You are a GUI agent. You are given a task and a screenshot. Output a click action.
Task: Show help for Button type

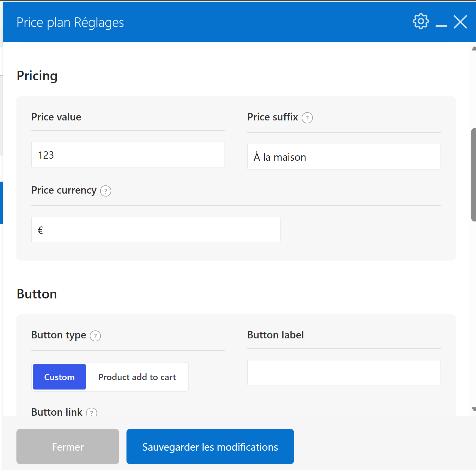[95, 336]
